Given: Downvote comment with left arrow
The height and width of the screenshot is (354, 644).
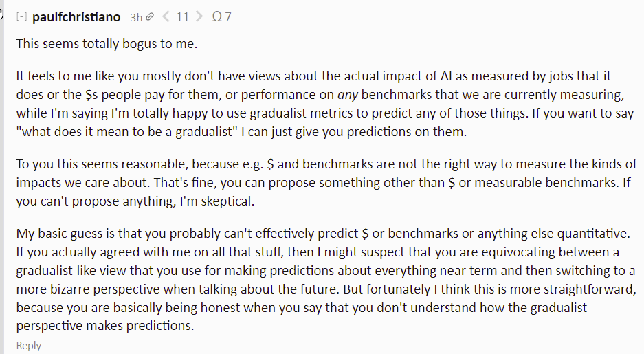Looking at the screenshot, I should (x=166, y=16).
